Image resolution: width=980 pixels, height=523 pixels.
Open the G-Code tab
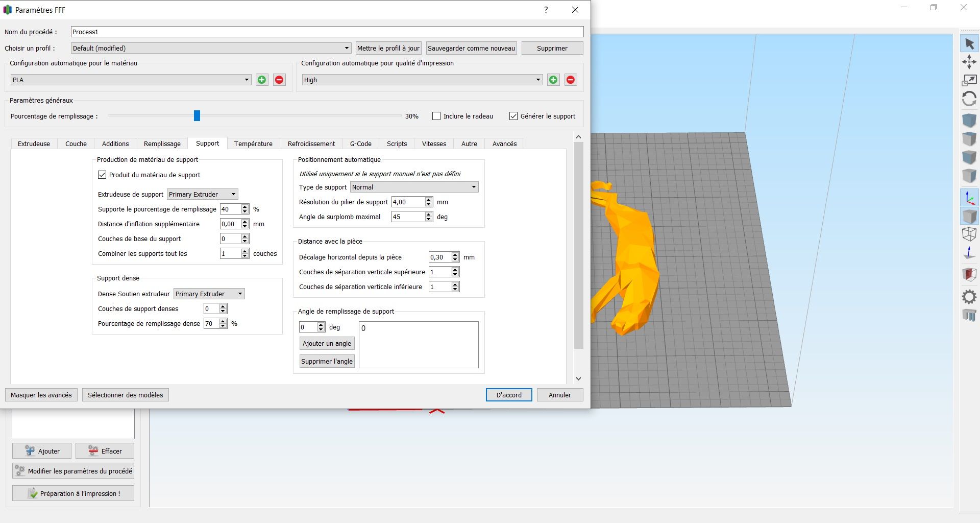pos(361,144)
